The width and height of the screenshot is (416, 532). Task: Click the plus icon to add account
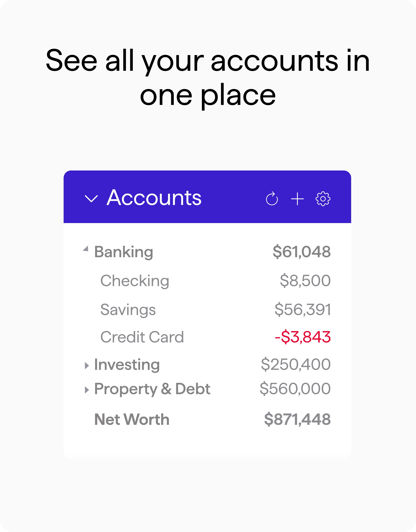click(x=297, y=199)
